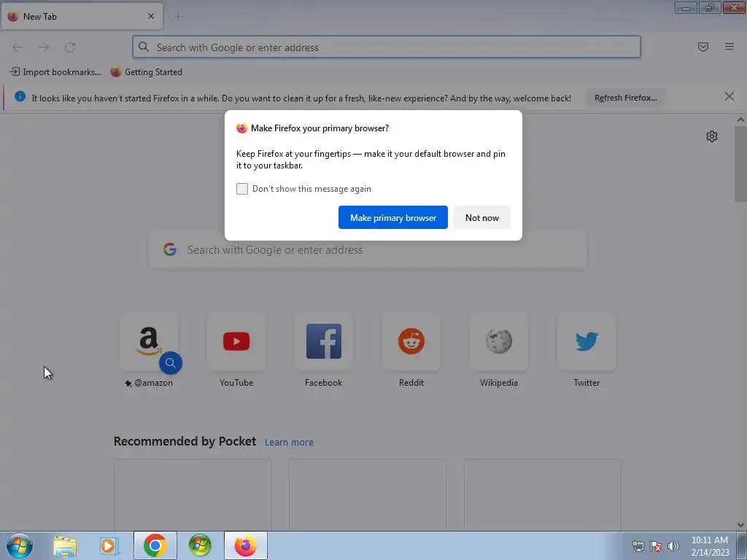Click the Refresh Firefox... button
Viewport: 747px width, 560px height.
coord(625,98)
